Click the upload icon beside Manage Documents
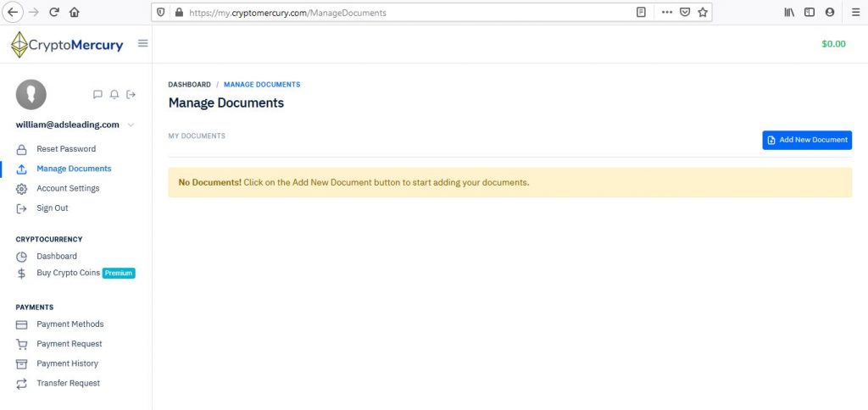Image resolution: width=868 pixels, height=410 pixels. coord(21,169)
